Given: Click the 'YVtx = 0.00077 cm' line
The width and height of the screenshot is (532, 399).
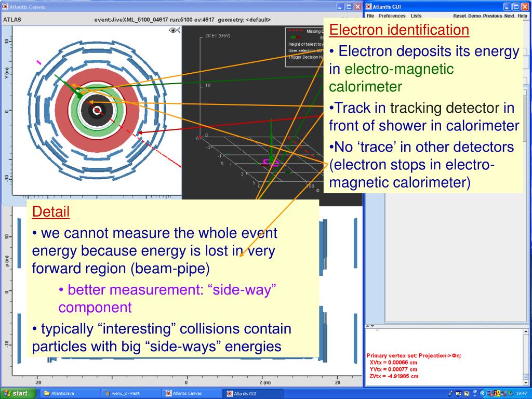Looking at the screenshot, I should pyautogui.click(x=393, y=369).
